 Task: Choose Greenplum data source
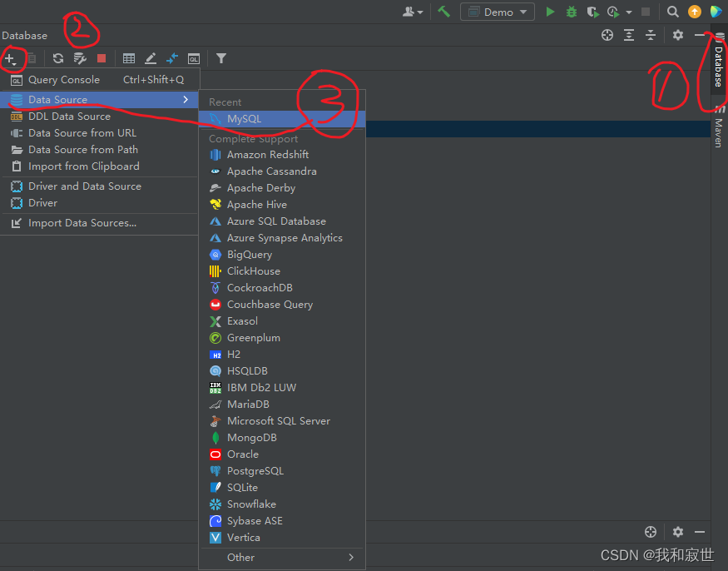[x=282, y=338]
